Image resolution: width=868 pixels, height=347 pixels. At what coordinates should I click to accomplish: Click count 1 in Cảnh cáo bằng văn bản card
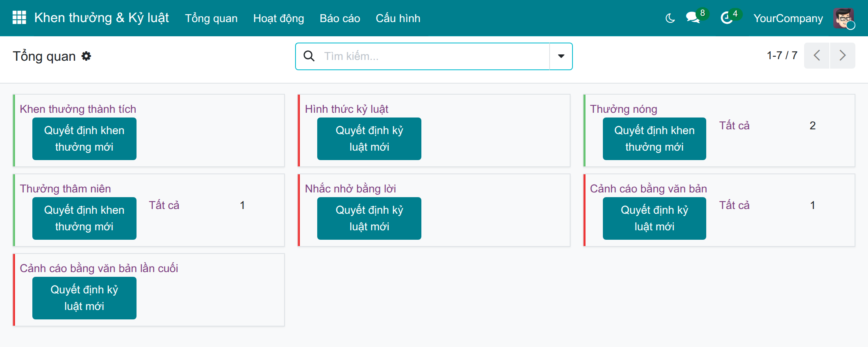813,205
